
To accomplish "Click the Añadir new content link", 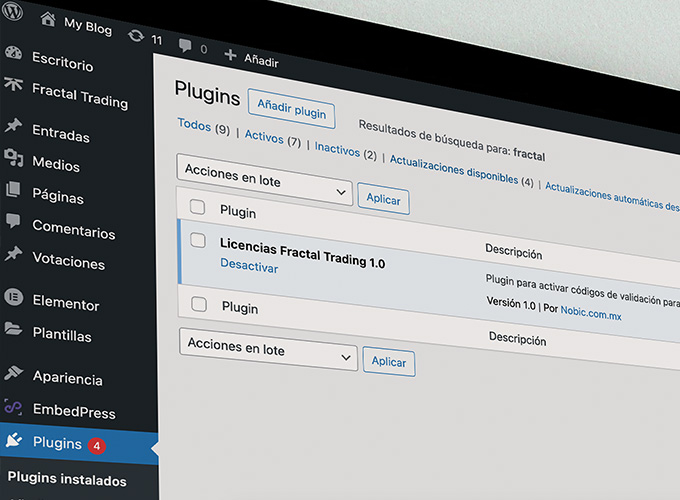I will 261,60.
